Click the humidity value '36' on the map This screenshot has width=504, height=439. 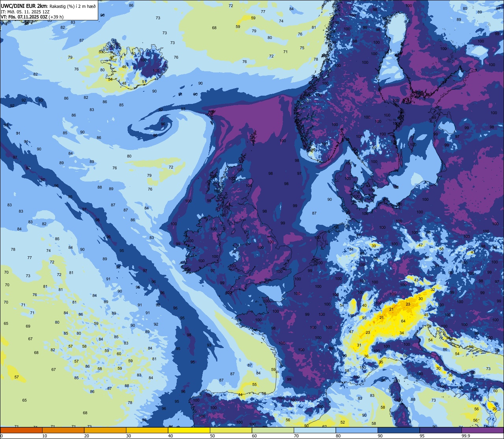(x=366, y=356)
